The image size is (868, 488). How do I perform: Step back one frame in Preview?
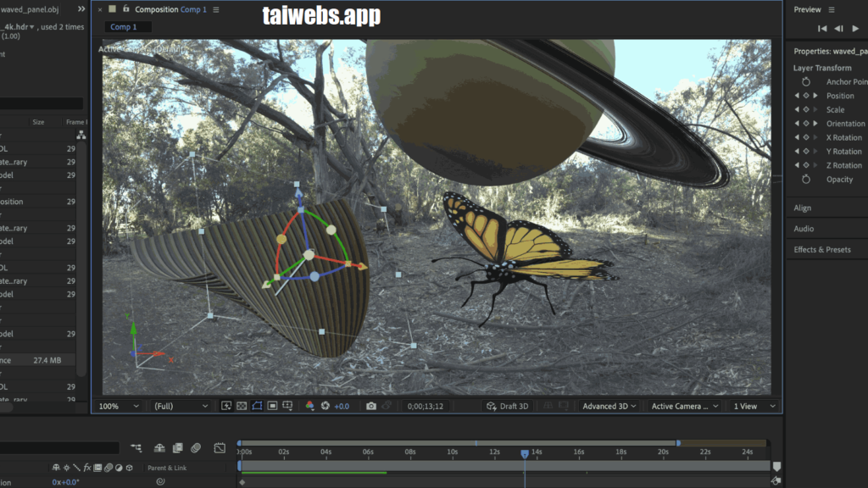coord(838,28)
